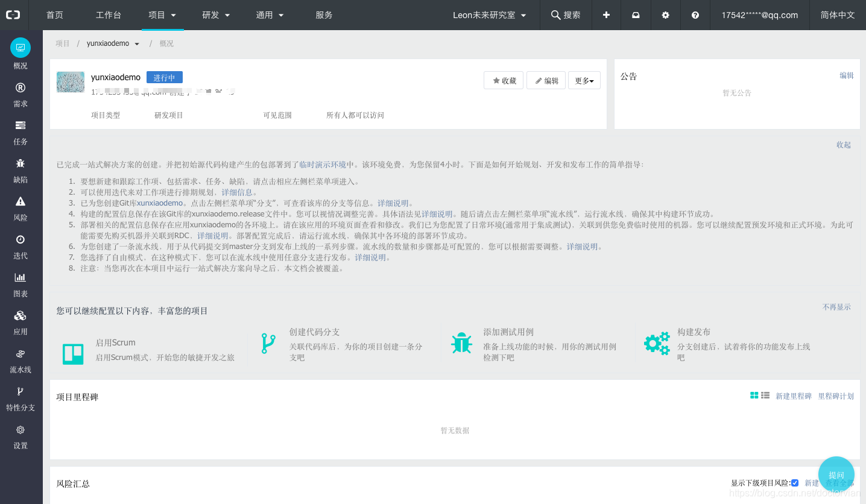Go to 工作台 in top navigation

click(109, 15)
